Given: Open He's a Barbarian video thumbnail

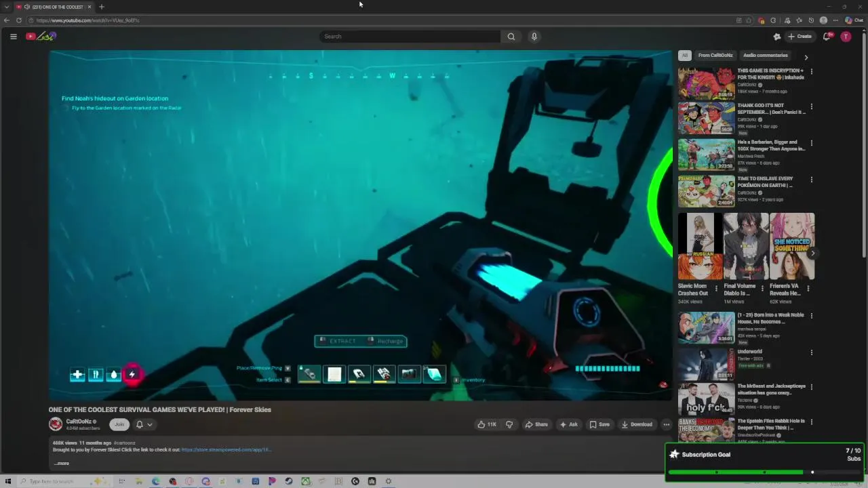Looking at the screenshot, I should coord(706,155).
